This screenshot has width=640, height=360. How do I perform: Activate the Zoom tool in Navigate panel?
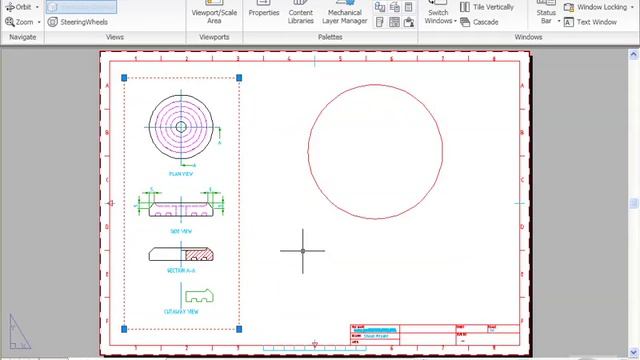tap(19, 22)
